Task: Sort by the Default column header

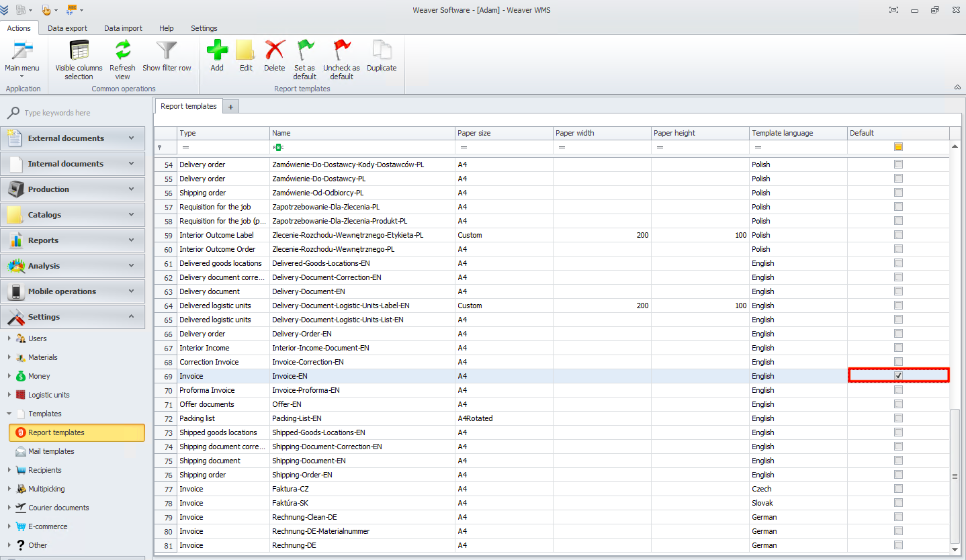Action: (x=899, y=133)
